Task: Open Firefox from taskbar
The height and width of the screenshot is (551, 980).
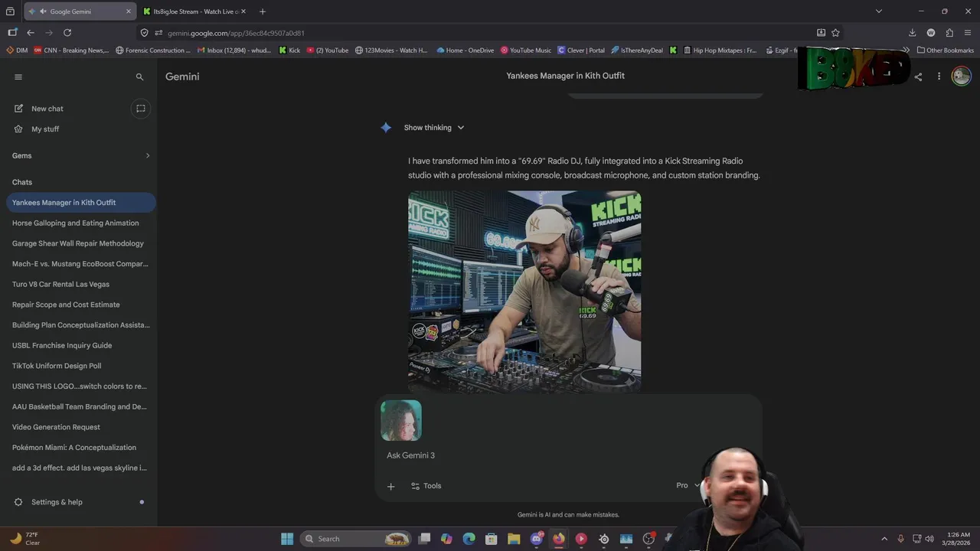Action: [x=559, y=539]
